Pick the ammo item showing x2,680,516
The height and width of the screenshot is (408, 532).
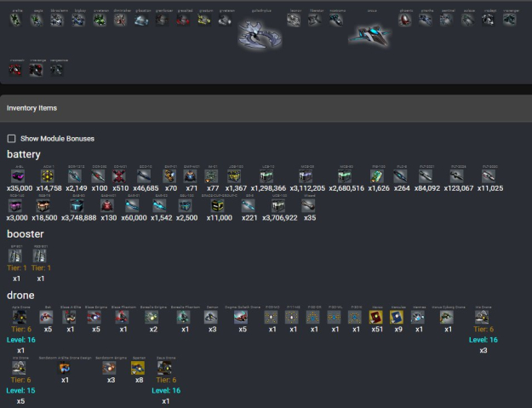pos(346,175)
